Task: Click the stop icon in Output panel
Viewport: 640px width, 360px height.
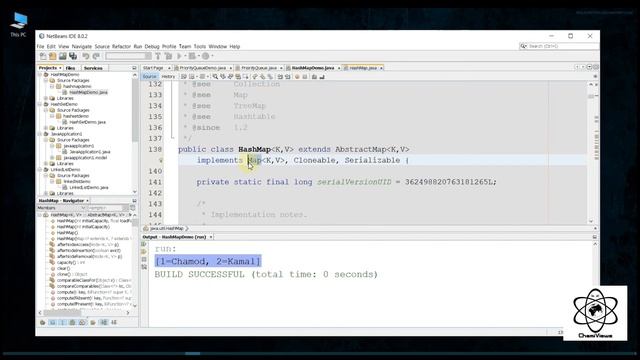Action: [144, 260]
